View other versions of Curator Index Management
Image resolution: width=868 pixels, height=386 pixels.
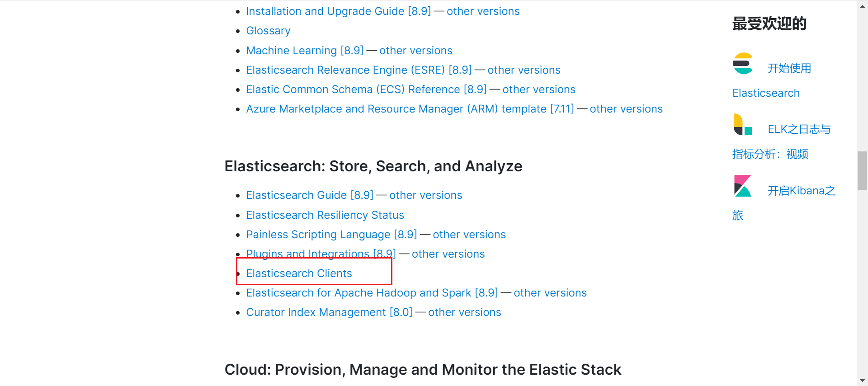(464, 312)
